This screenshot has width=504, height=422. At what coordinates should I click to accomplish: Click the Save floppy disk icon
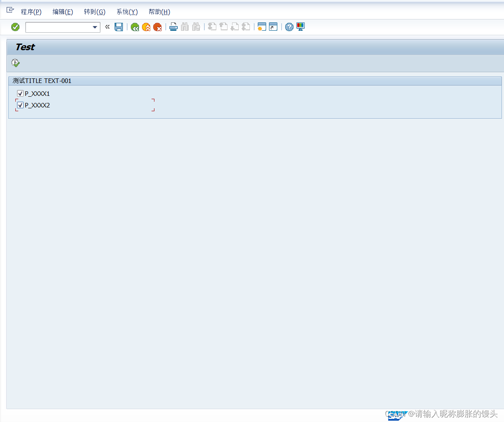(x=119, y=27)
